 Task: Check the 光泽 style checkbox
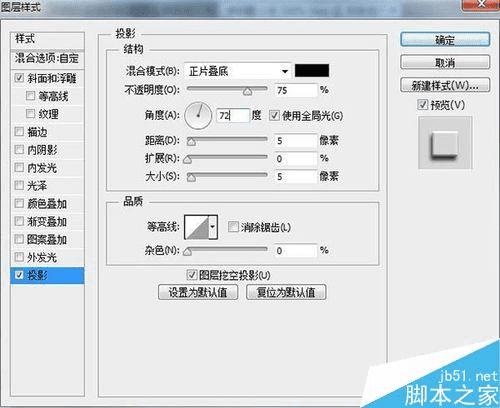pyautogui.click(x=19, y=185)
